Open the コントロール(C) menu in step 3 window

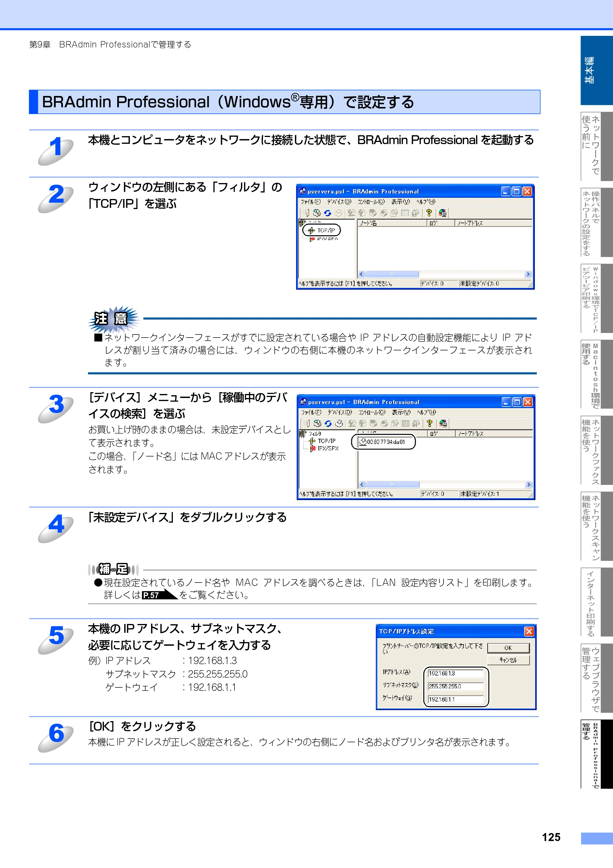click(x=372, y=412)
